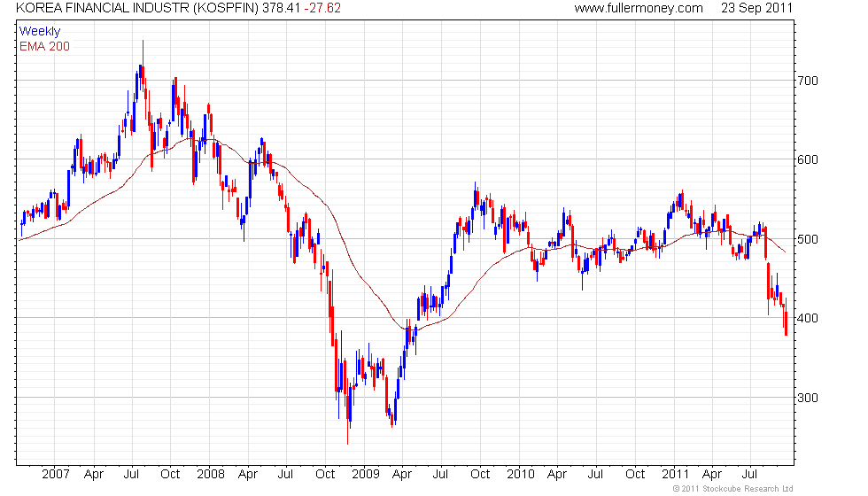Click the last price value 378.41

282,8
